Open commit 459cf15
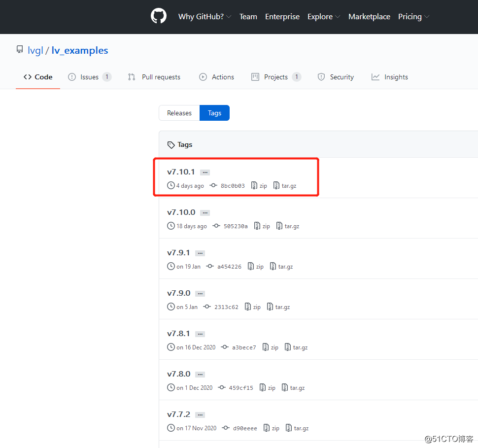The image size is (478, 448). (x=241, y=388)
